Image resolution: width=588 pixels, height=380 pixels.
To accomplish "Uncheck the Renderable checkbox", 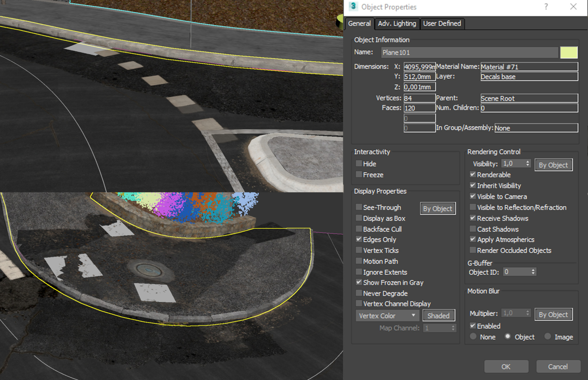I will (473, 175).
